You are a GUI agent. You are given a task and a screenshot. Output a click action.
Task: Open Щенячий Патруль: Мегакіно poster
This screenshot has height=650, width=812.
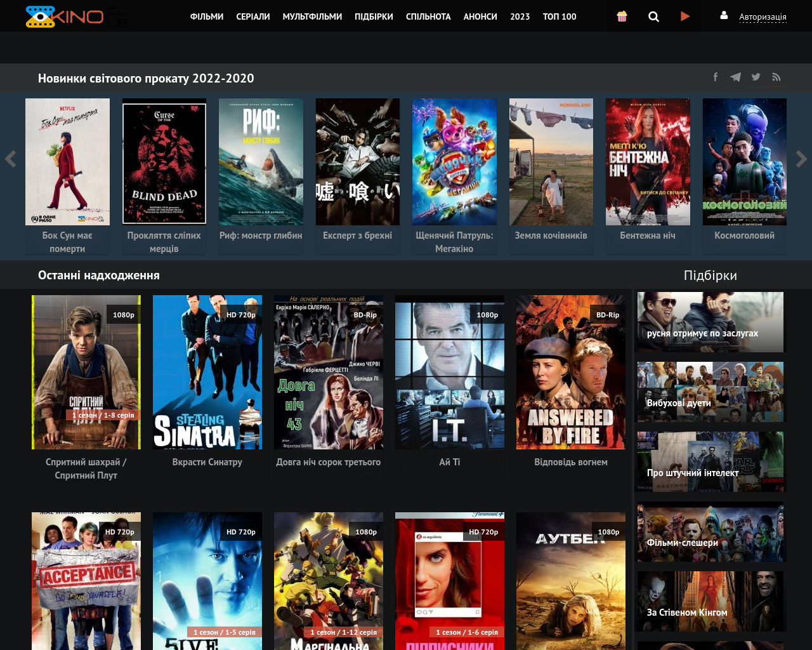tap(454, 162)
